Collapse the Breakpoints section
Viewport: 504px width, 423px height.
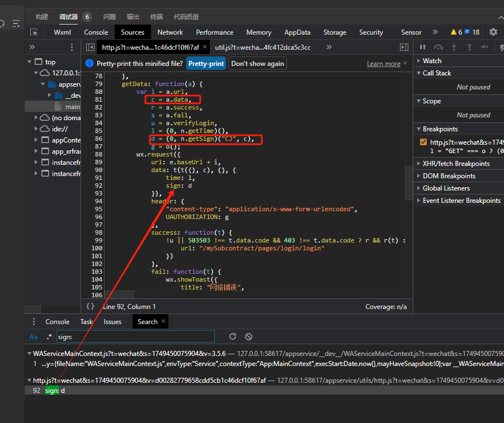point(418,129)
